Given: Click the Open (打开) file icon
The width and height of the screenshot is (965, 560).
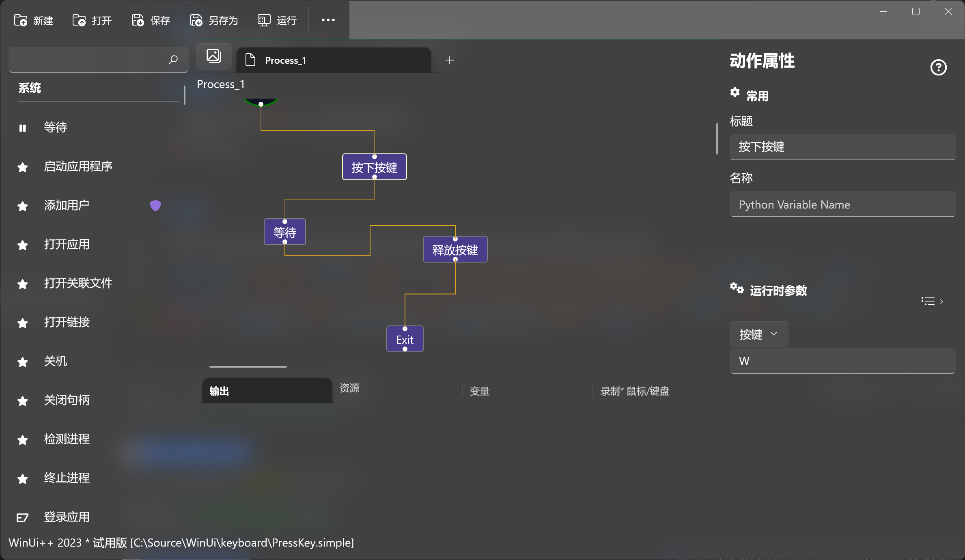Looking at the screenshot, I should click(x=79, y=20).
